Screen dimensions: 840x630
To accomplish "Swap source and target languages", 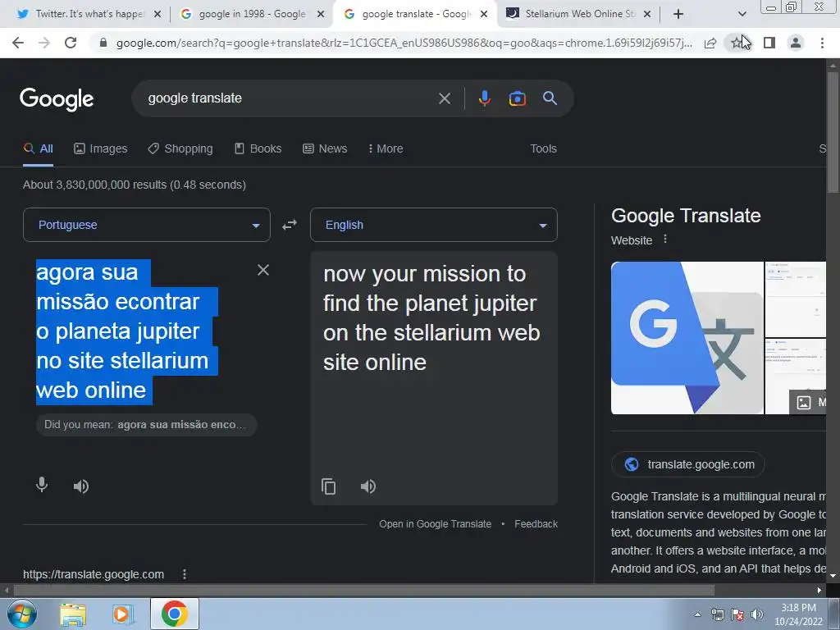I will click(x=290, y=225).
